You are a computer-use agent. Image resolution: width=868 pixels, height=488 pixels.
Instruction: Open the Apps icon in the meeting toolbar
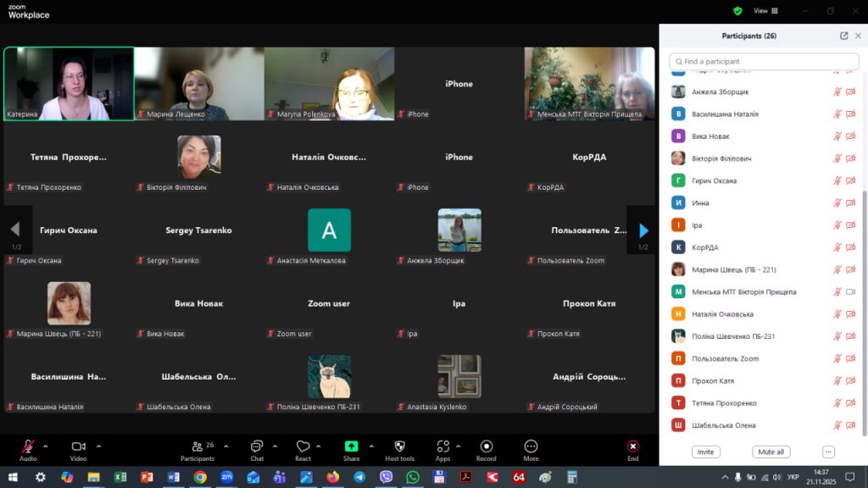[x=442, y=446]
